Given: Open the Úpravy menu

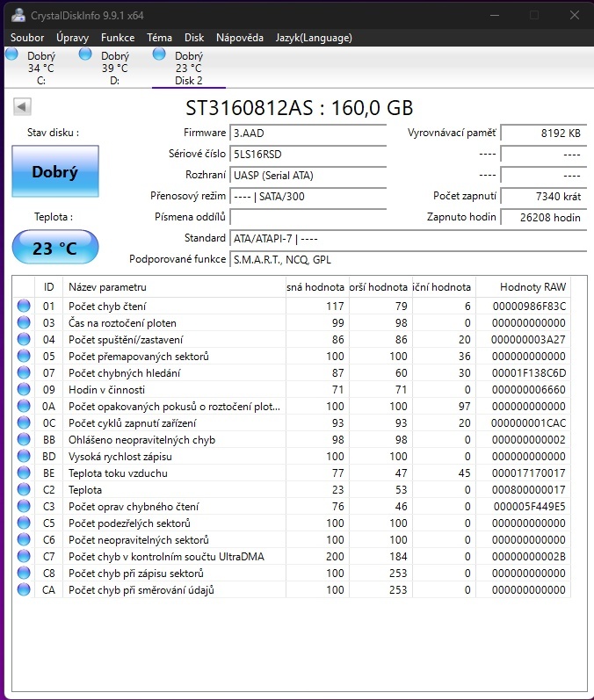Looking at the screenshot, I should (72, 38).
